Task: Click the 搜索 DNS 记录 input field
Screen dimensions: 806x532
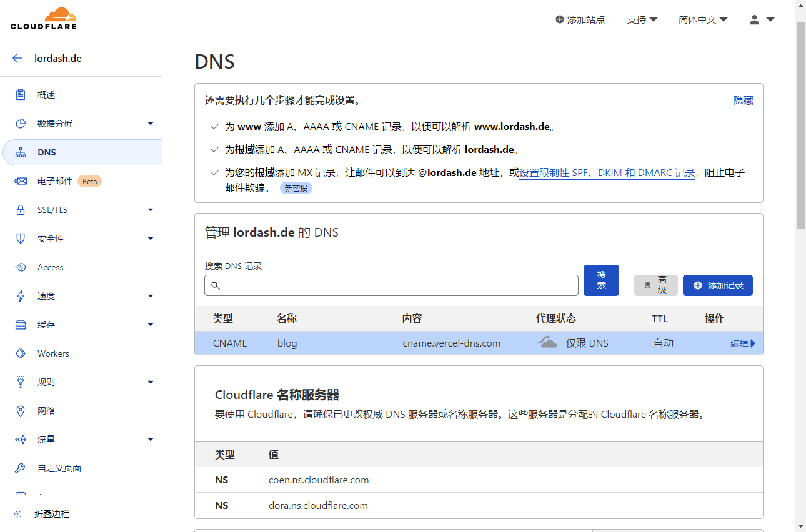Action: coord(391,285)
